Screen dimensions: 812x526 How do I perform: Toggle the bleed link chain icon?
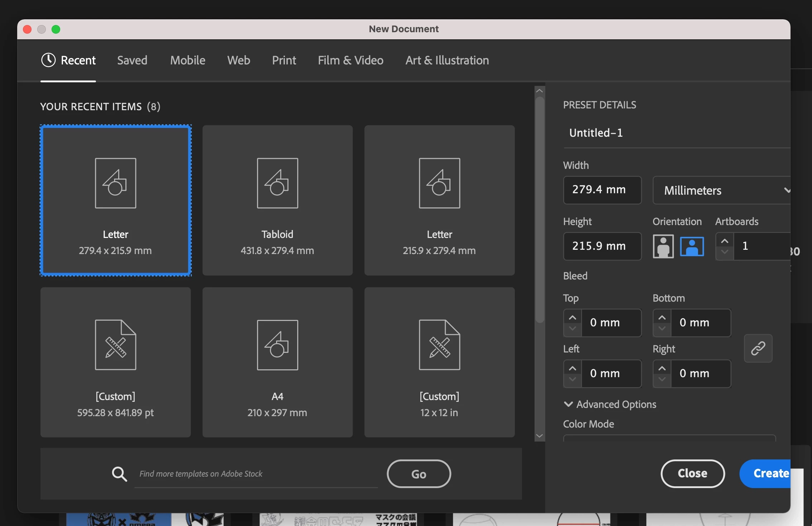[x=758, y=348]
